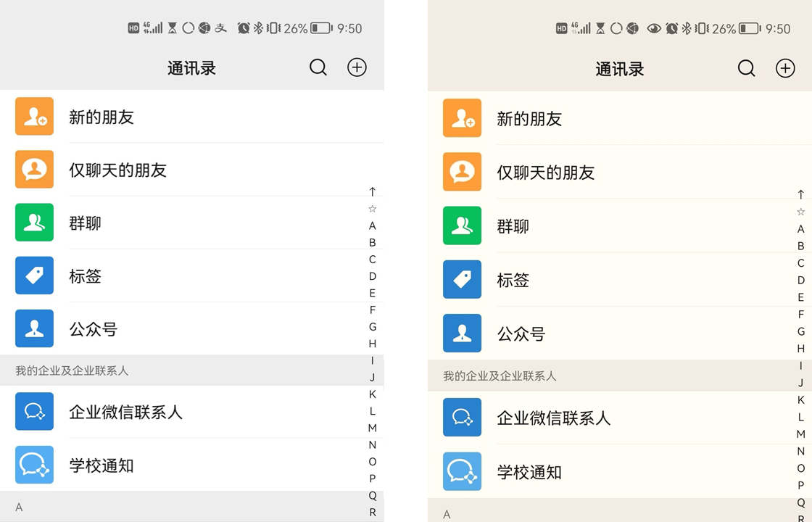Tap 企业微信联系人 icon on the cream-background list
The height and width of the screenshot is (522, 812).
coord(462,417)
